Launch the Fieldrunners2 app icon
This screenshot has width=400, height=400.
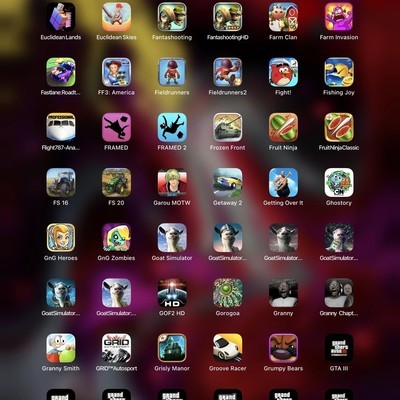tap(228, 72)
